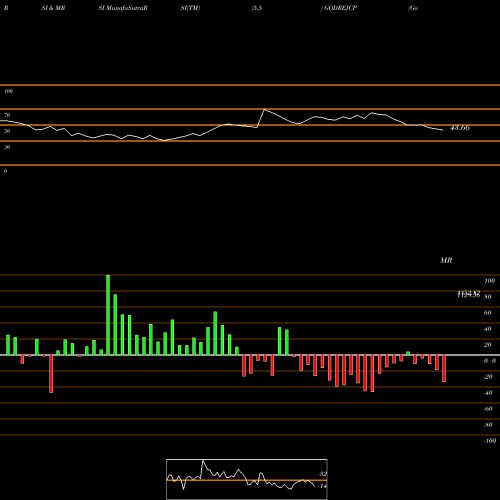Click the "GODREJCP" ticker text
500x500 pixels.
click(340, 8)
